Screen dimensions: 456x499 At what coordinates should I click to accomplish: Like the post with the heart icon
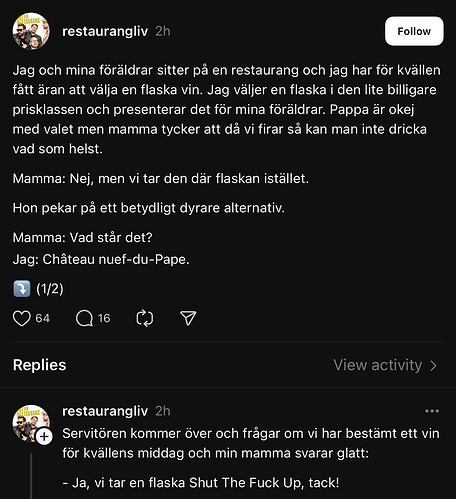coord(22,318)
